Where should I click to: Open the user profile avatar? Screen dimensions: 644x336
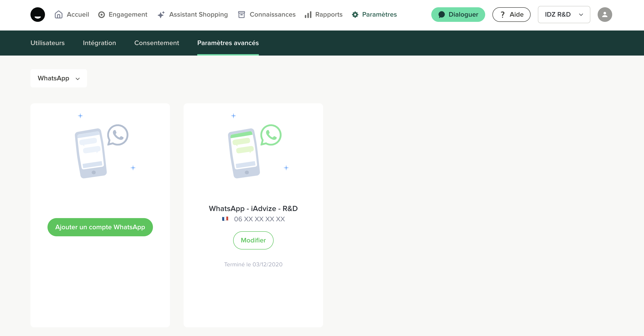coord(604,15)
